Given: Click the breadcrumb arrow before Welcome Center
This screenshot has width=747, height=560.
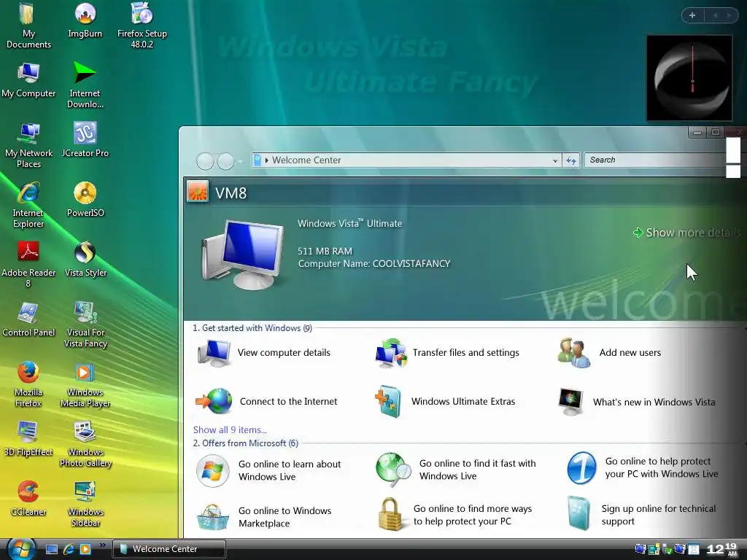Looking at the screenshot, I should (267, 160).
